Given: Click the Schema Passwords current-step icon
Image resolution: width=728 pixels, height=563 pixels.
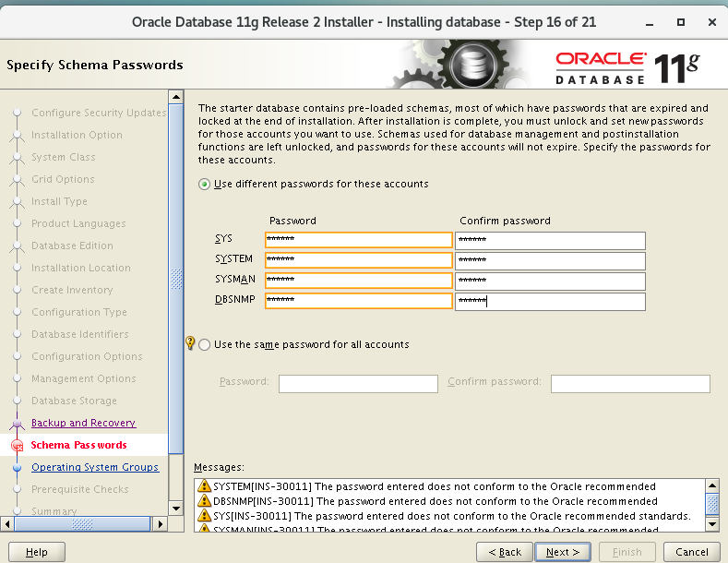Looking at the screenshot, I should pos(18,446).
